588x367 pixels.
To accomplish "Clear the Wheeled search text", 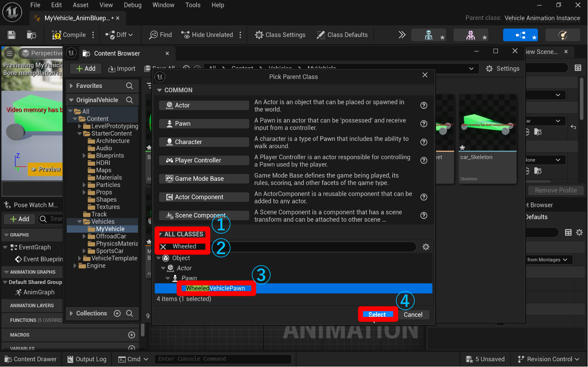I will pyautogui.click(x=163, y=247).
